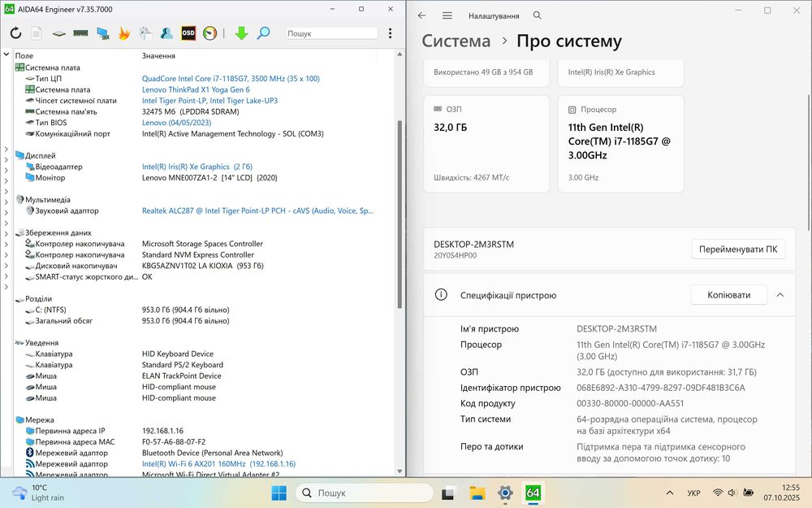Click the info icon beside Специфікації пристрою
This screenshot has width=812, height=508.
[441, 295]
